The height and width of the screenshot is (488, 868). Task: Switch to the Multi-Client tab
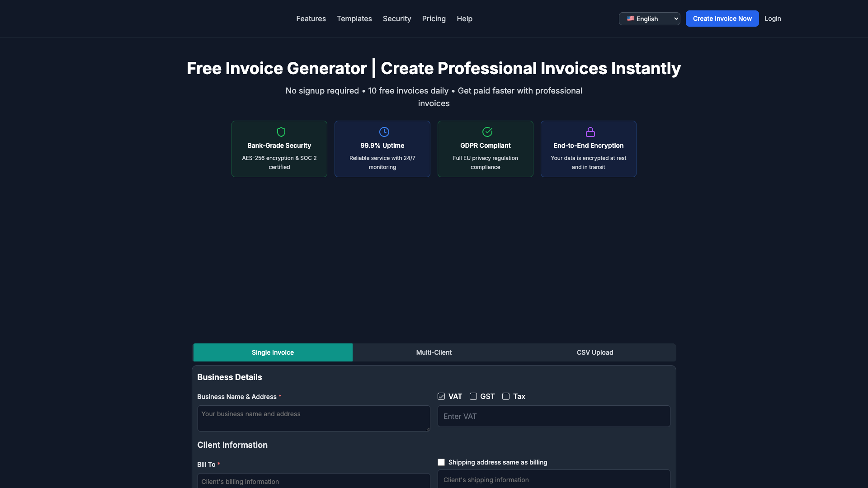[x=434, y=352]
